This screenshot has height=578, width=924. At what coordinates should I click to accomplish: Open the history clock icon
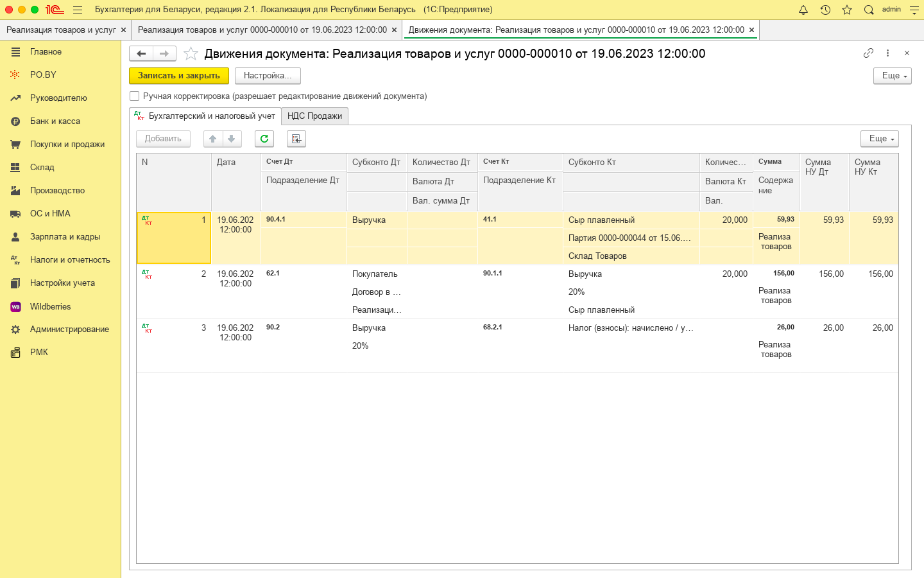825,10
